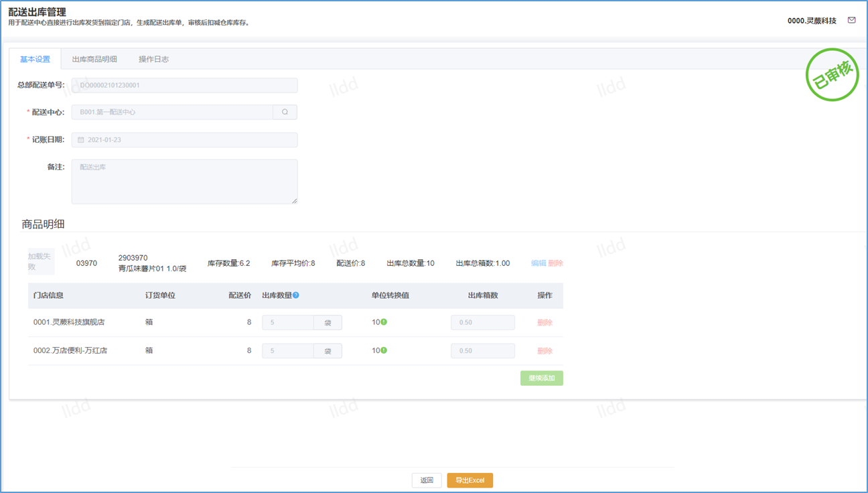Click 出库箱数 field for 0001 store
868x493 pixels.
point(482,323)
